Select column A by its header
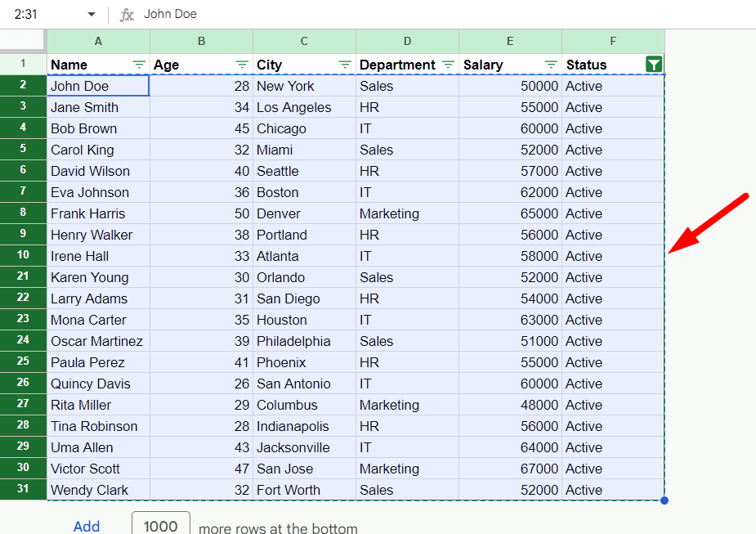Viewport: 756px width, 534px height. coord(98,40)
